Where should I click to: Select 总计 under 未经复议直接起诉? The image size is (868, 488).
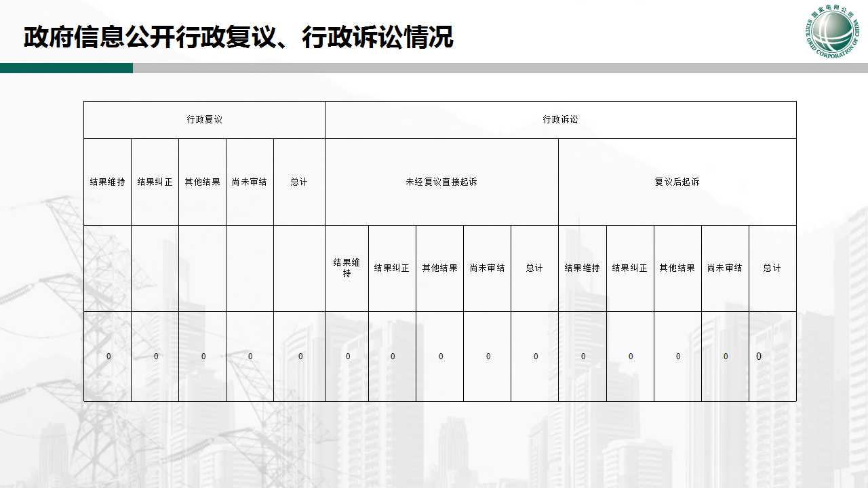pos(534,268)
